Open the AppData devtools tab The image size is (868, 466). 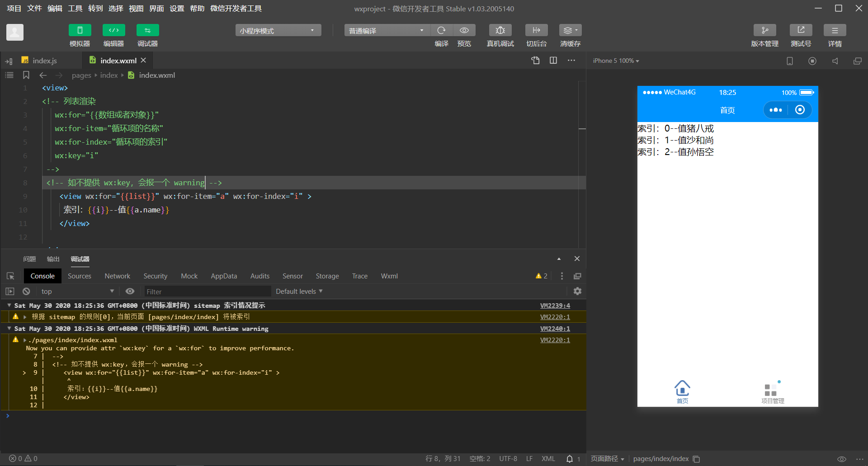(x=224, y=276)
